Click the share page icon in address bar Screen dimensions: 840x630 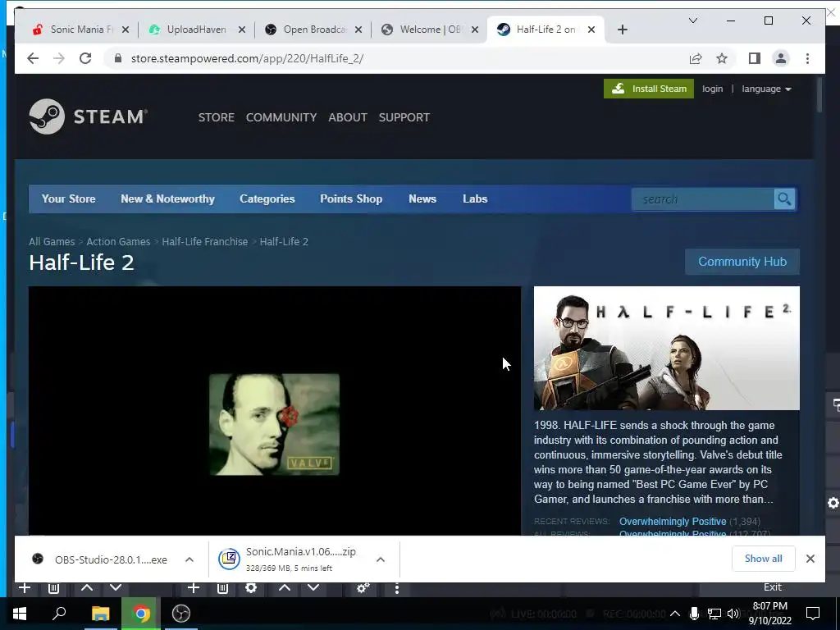coord(696,58)
